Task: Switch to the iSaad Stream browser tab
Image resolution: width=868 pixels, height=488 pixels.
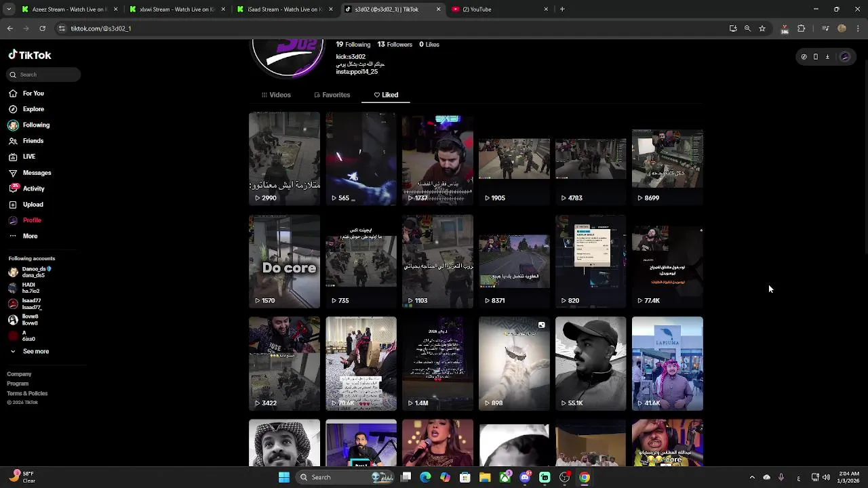Action: [285, 9]
